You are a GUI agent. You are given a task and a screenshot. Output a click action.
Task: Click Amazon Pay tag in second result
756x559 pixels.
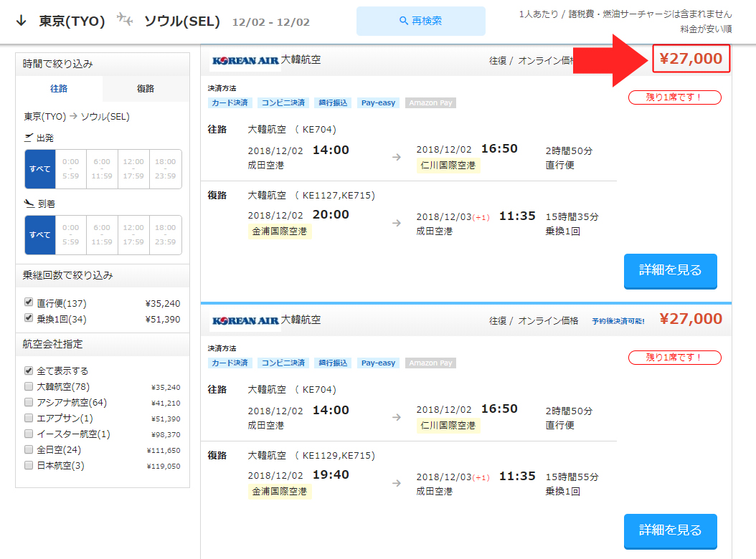(430, 363)
